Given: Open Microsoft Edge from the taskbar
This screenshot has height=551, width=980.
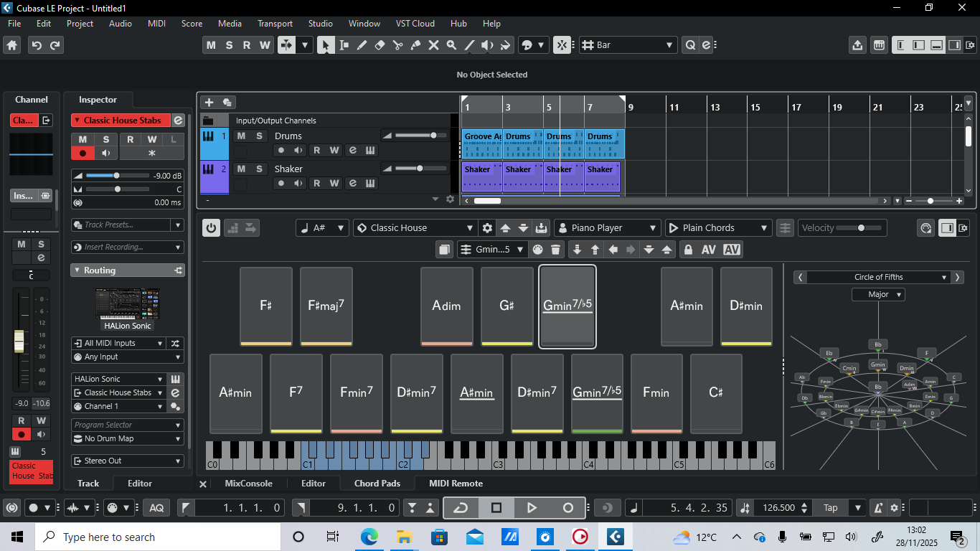Looking at the screenshot, I should click(369, 537).
